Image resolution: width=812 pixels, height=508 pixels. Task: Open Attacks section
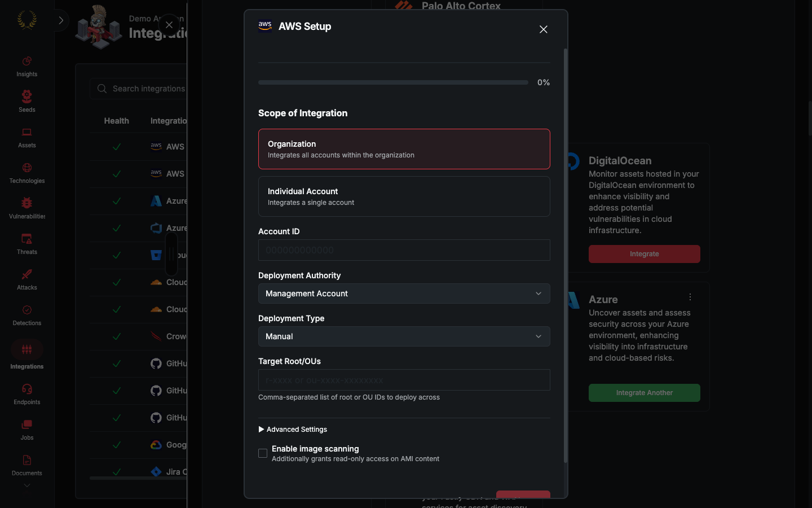27,280
